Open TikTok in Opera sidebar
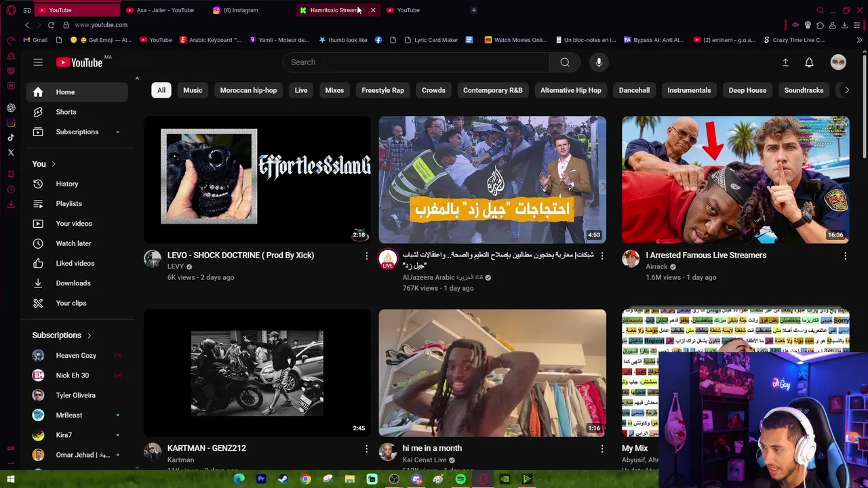 pos(11,138)
